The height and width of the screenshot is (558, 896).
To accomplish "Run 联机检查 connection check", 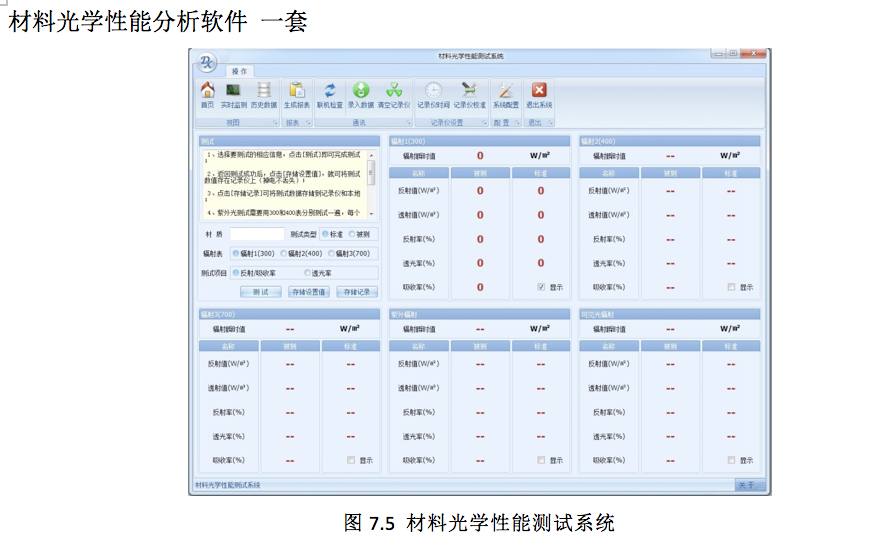I will click(330, 95).
